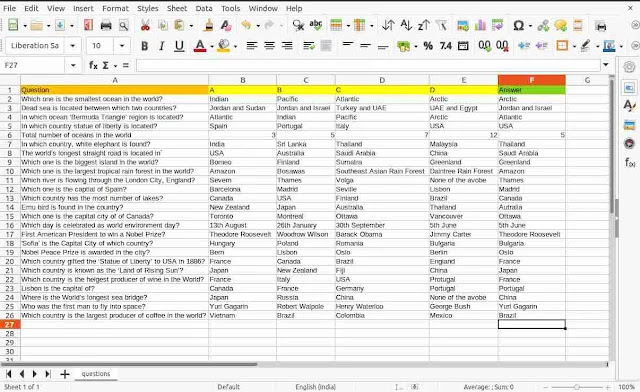Click the Format as Percent icon

[x=428, y=46]
